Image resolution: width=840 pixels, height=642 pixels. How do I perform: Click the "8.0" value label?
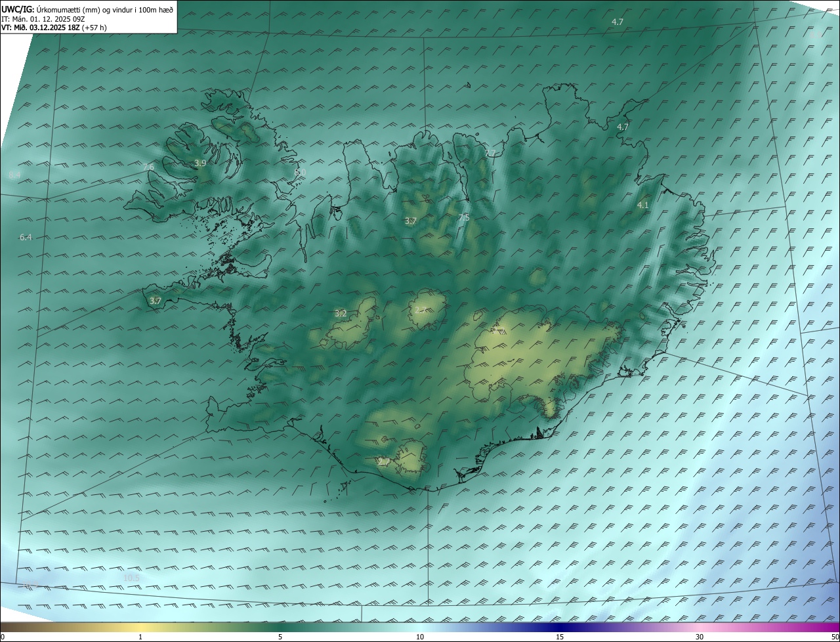point(301,172)
